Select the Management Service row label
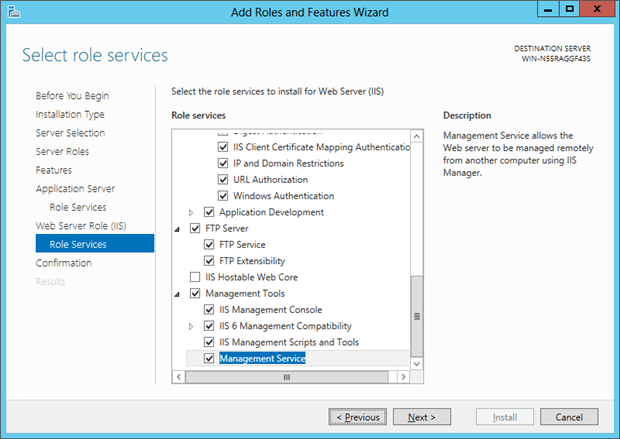 [263, 358]
